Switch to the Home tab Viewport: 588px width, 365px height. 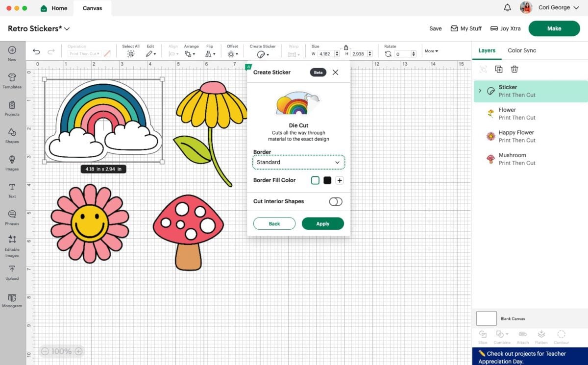tap(54, 8)
